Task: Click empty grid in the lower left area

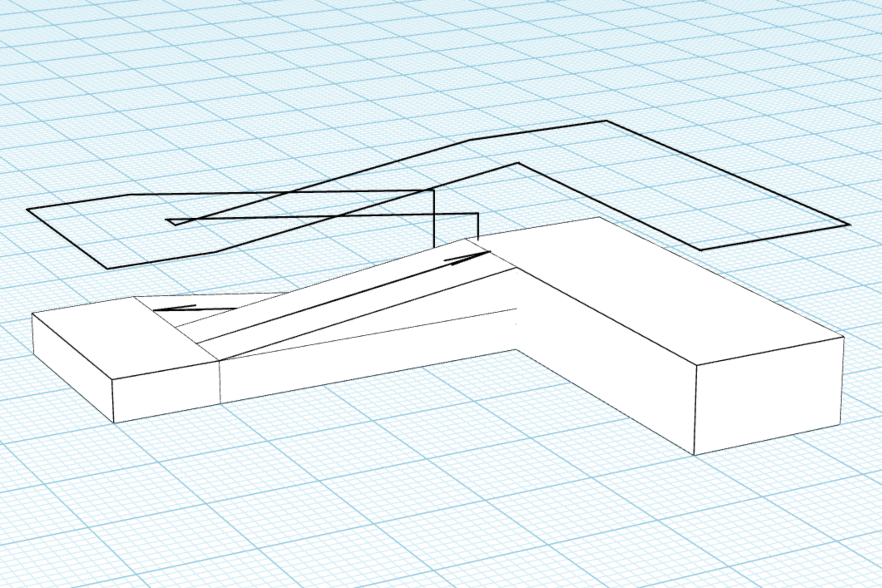Action: pyautogui.click(x=129, y=517)
